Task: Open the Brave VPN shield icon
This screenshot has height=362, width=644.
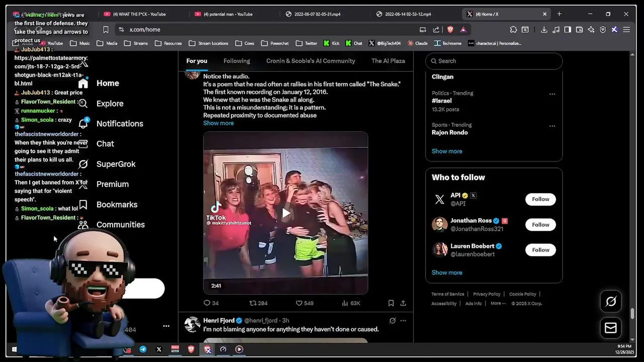Action: point(603,30)
